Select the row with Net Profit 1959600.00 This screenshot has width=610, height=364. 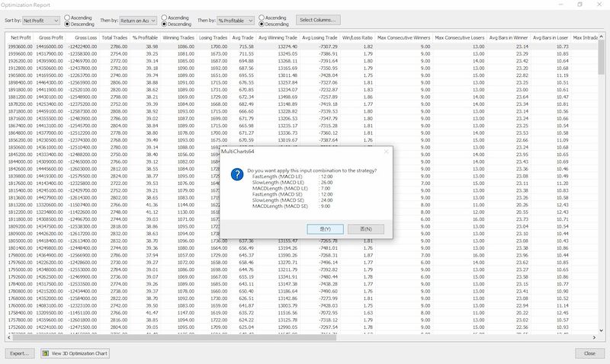[x=302, y=53]
